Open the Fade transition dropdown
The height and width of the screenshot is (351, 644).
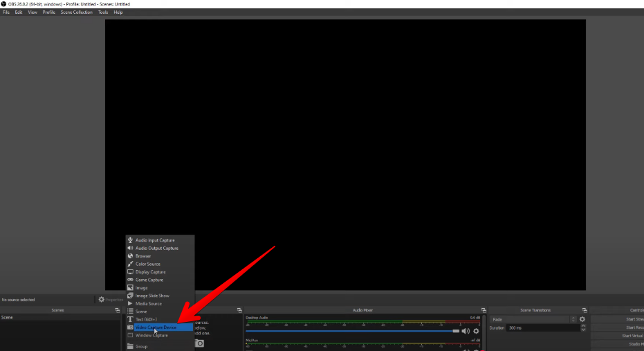[533, 319]
